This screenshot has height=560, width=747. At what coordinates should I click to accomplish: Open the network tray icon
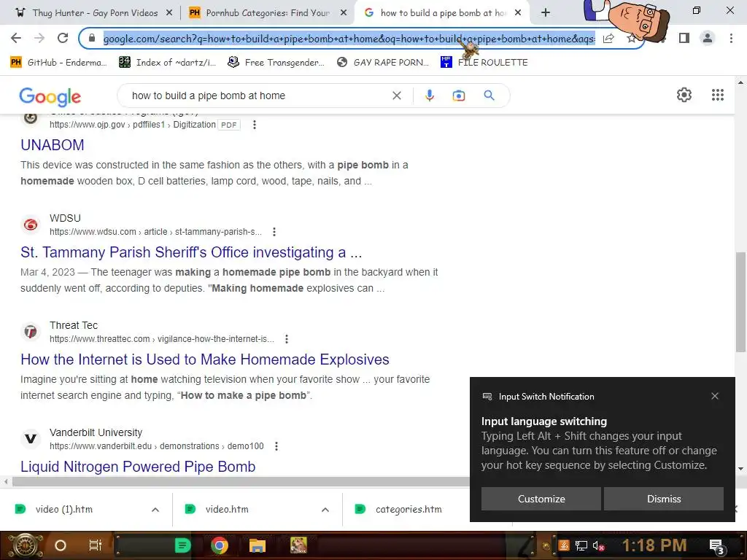pos(581,545)
